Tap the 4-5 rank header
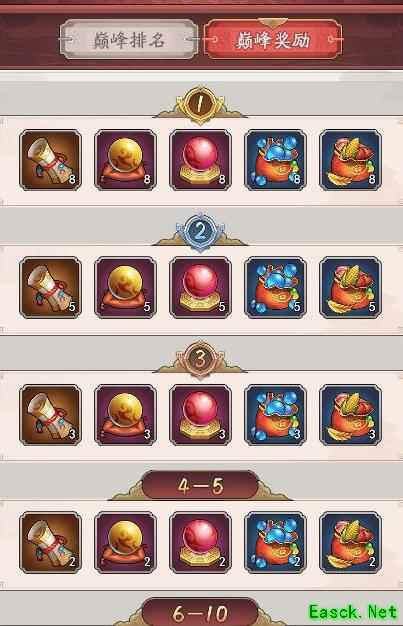This screenshot has width=403, height=626. pos(201,485)
